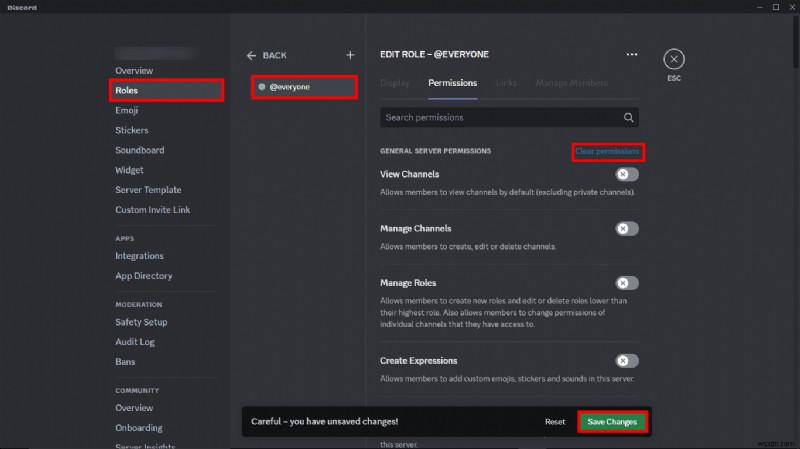The image size is (800, 449).
Task: Open the Custom Invite Link page
Action: pos(153,210)
